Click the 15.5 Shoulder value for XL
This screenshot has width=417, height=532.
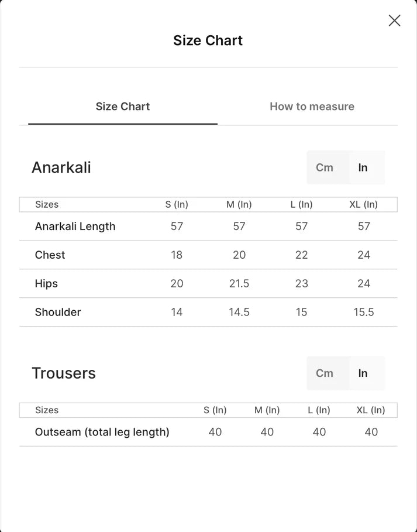364,312
